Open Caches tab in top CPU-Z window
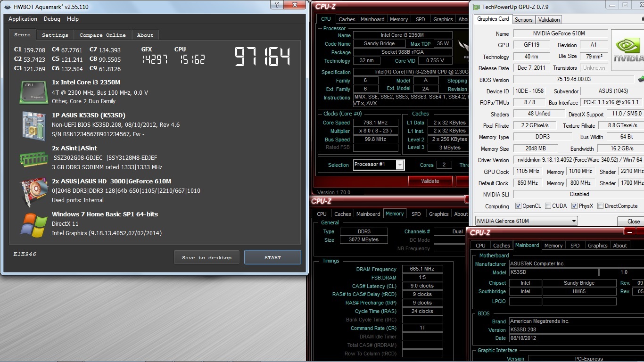The image size is (644, 362). tap(347, 19)
